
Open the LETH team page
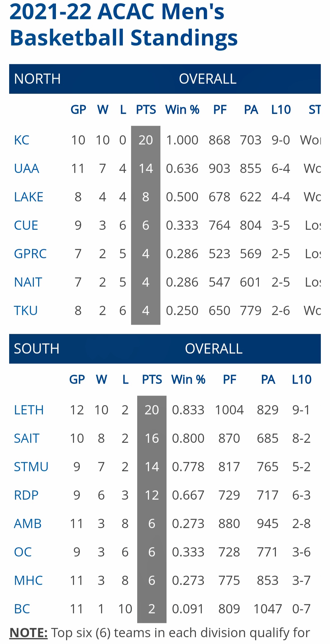click(29, 410)
